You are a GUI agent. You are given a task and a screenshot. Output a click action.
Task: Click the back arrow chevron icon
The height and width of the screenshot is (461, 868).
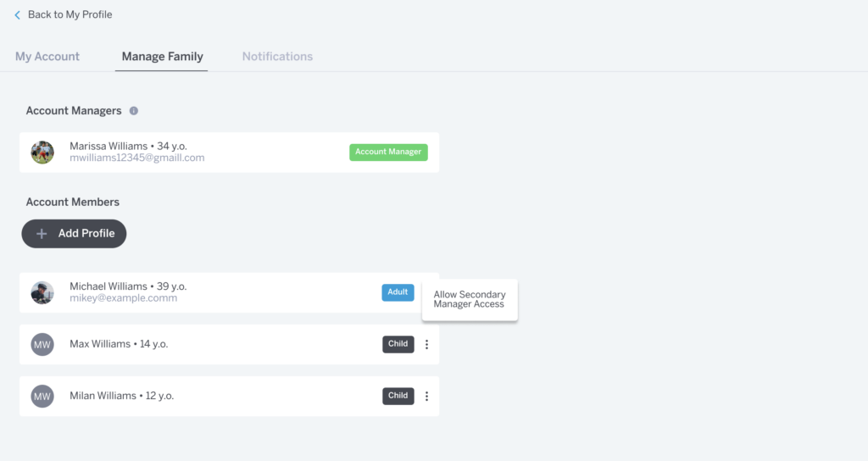(18, 15)
